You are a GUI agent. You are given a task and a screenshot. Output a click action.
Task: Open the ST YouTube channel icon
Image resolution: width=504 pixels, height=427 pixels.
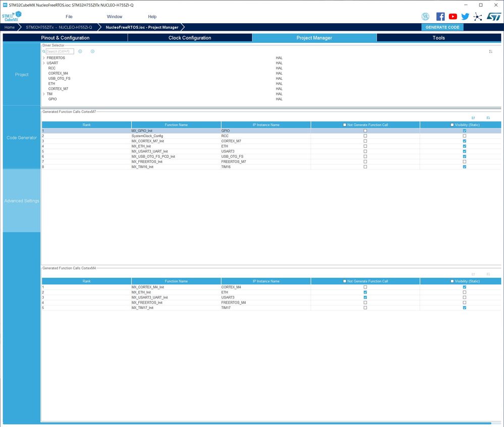453,17
